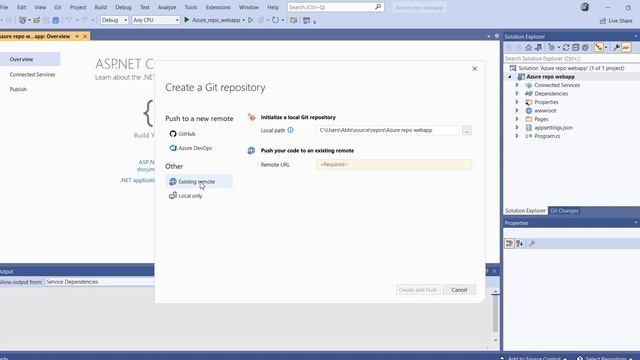Expand the Properties node
This screenshot has width=640, height=360.
coord(517,102)
